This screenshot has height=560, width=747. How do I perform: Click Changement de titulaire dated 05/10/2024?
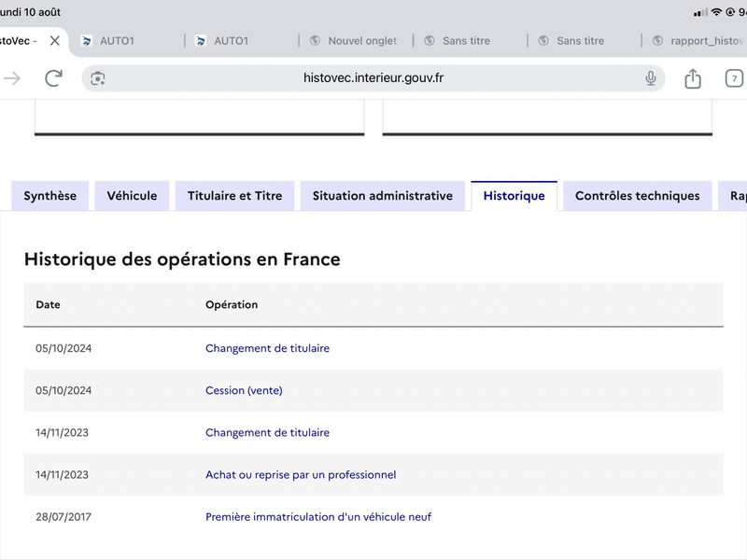(267, 348)
